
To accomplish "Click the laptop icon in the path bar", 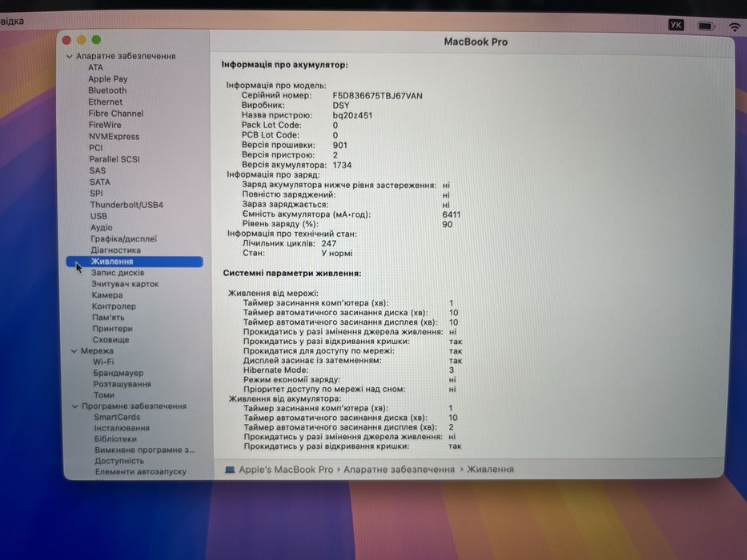I will (230, 470).
